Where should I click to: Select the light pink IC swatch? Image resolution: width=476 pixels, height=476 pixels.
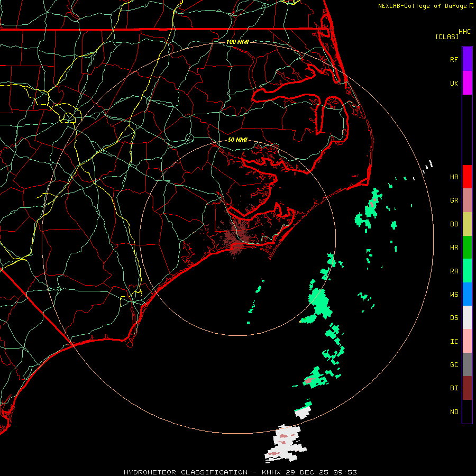pyautogui.click(x=467, y=341)
